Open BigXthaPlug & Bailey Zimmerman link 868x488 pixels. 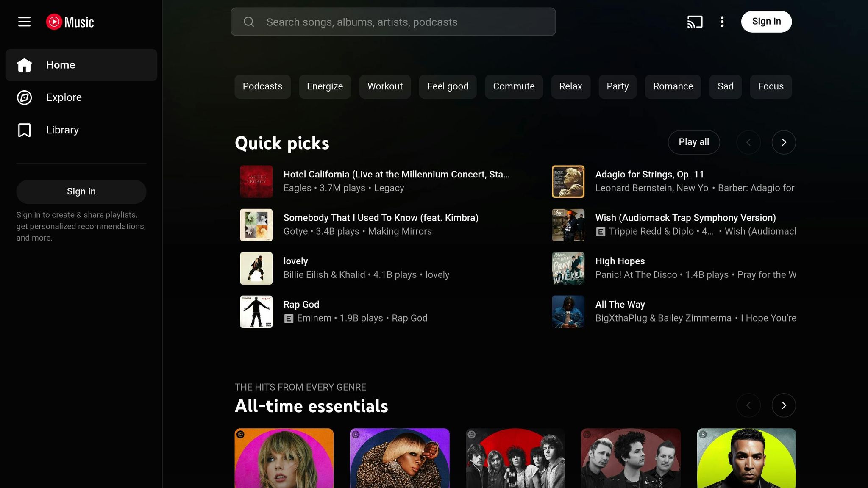point(663,318)
